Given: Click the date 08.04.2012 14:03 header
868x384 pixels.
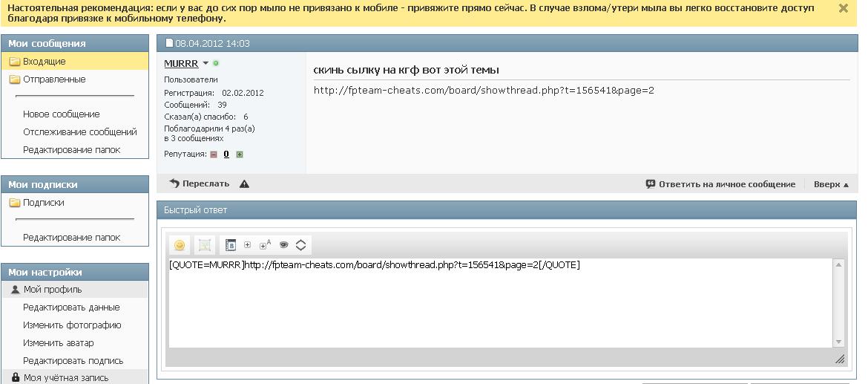Looking at the screenshot, I should pyautogui.click(x=213, y=43).
